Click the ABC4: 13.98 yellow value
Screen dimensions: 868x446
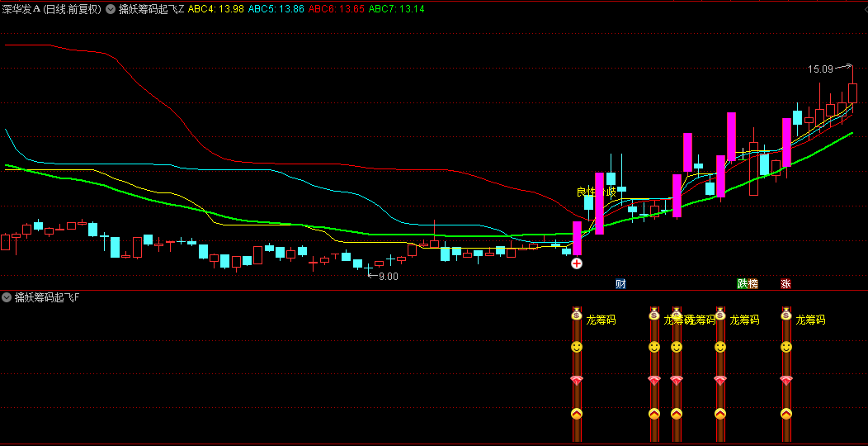pos(216,9)
